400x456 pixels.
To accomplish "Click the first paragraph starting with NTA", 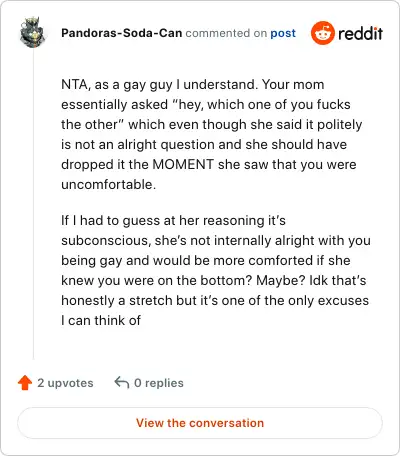I will tap(212, 134).
